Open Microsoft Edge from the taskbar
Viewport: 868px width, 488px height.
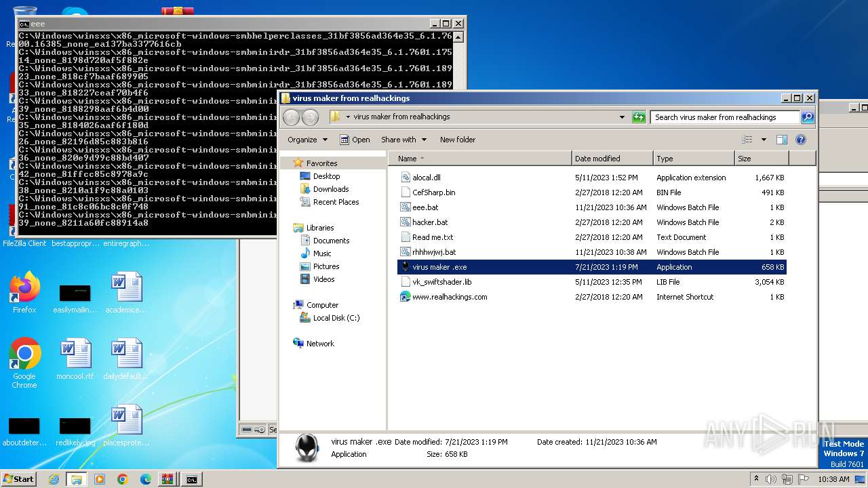[x=145, y=479]
